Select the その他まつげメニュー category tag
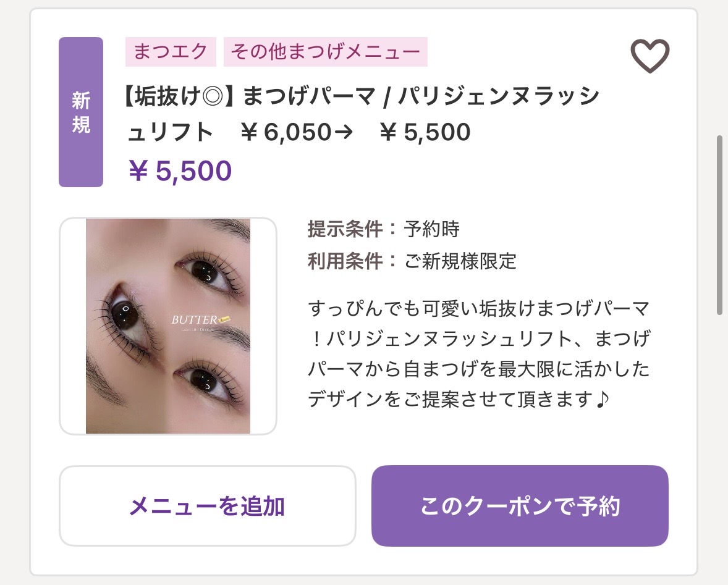 pos(325,51)
